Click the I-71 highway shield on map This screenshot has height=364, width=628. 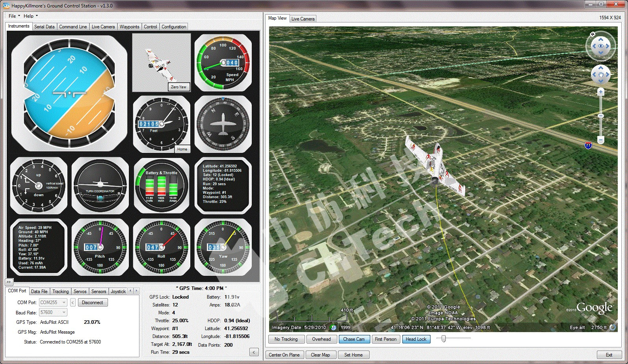coord(588,145)
